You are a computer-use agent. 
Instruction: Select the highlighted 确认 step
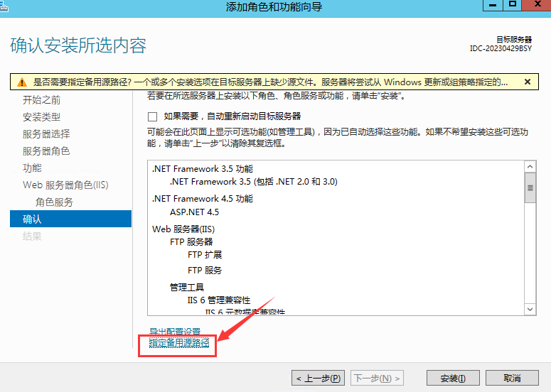(x=70, y=219)
